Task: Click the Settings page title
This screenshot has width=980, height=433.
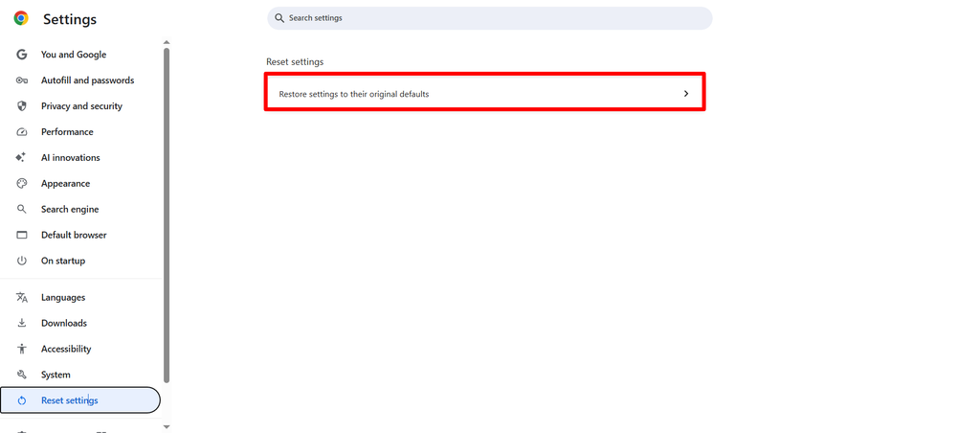Action: pos(70,19)
